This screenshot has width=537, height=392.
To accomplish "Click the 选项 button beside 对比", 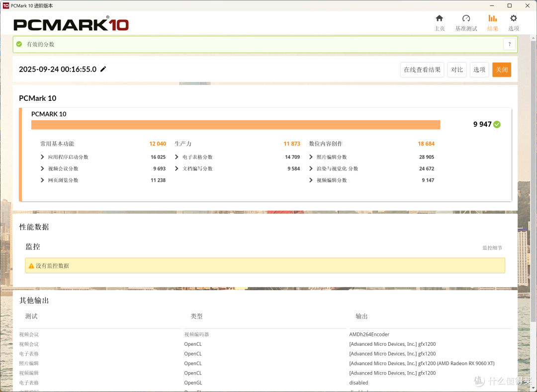I will click(x=479, y=70).
